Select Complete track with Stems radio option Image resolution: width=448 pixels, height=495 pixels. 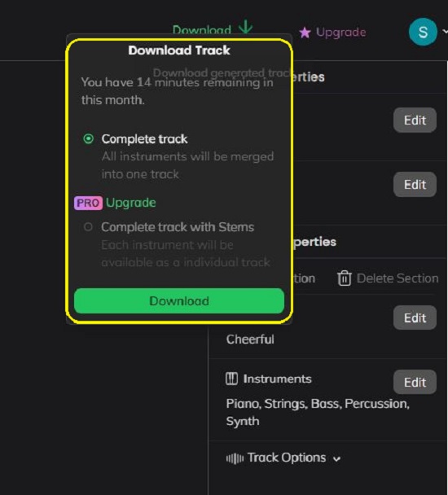[x=88, y=226]
